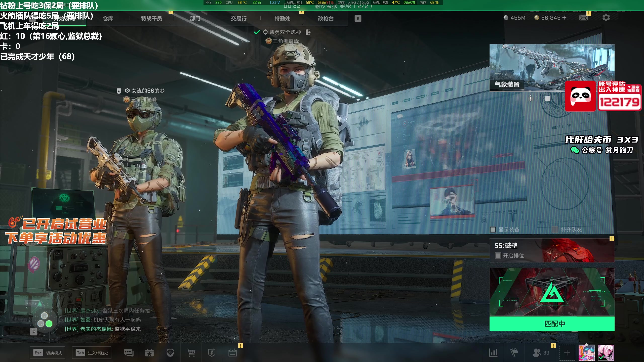The height and width of the screenshot is (362, 644).
Task: Open the operator mask icon
Action: (x=170, y=353)
